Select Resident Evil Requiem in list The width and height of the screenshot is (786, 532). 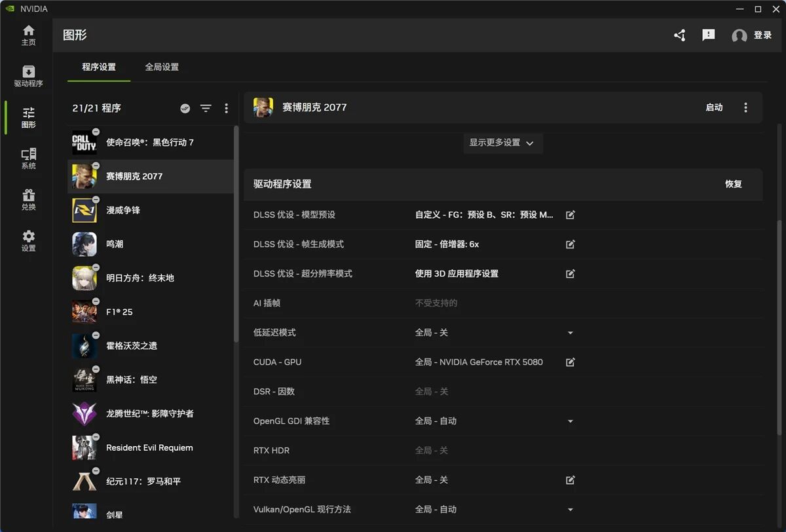[x=151, y=448]
